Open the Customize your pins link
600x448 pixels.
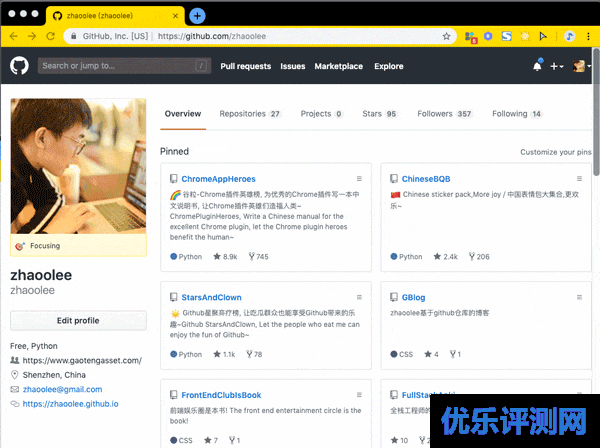click(556, 152)
